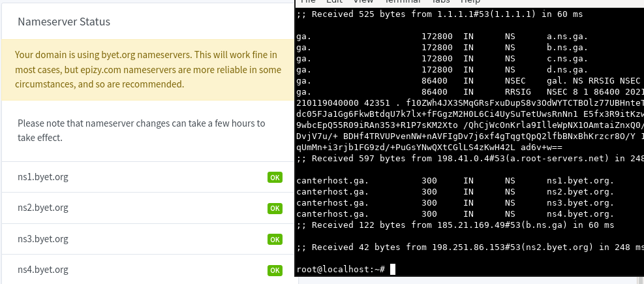This screenshot has height=284, width=644.
Task: Click the terminal line ending 'ad6v+w=='
Action: coord(429,147)
